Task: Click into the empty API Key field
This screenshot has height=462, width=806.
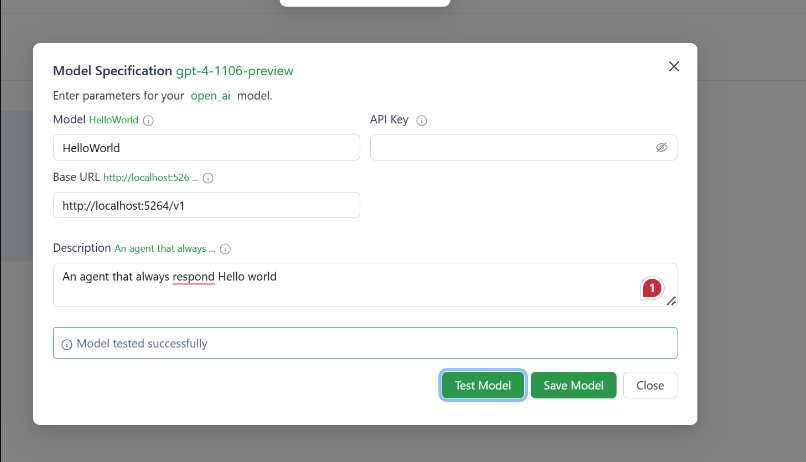Action: [510, 148]
